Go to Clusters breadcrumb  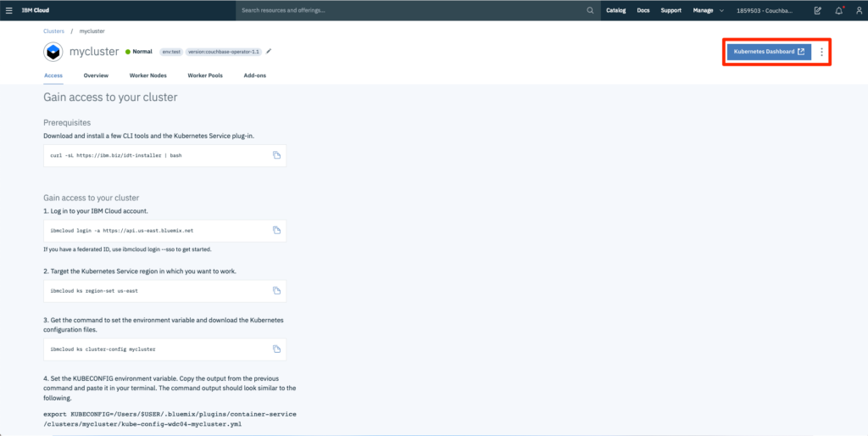tap(53, 31)
